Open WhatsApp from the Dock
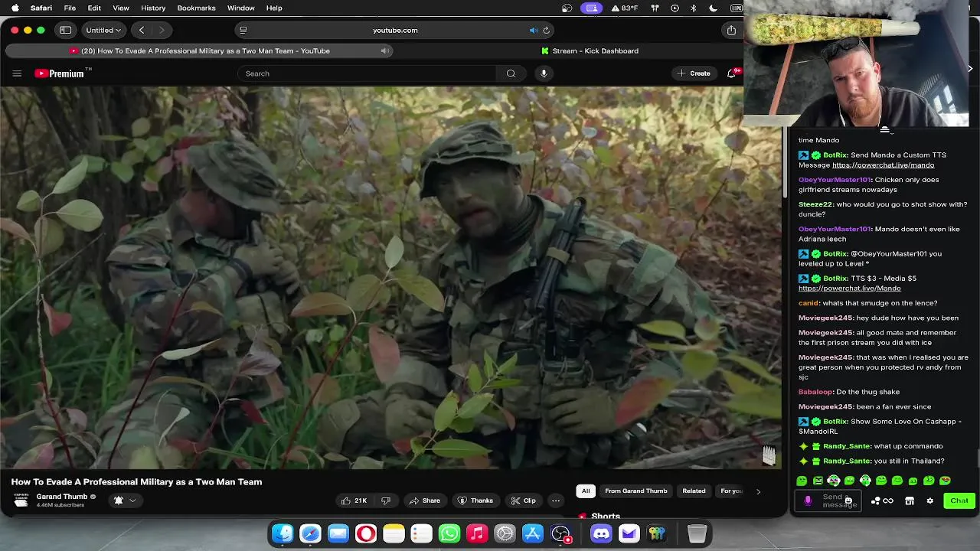 (449, 533)
